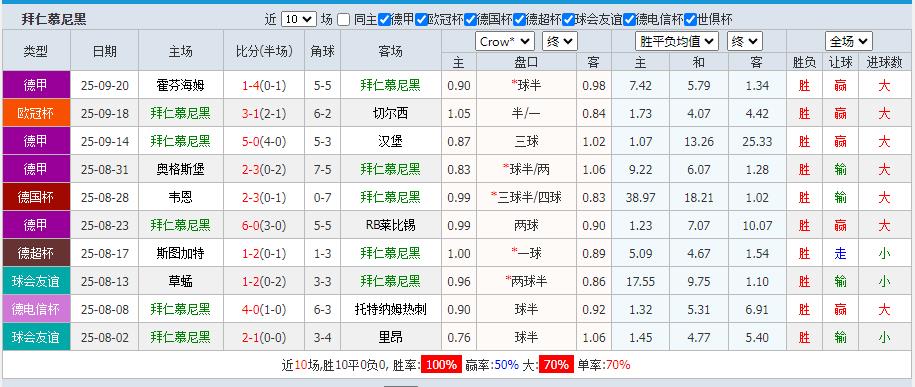Image resolution: width=915 pixels, height=387 pixels.
Task: Select the 拜仁慕尼黑 team title heading
Action: point(54,19)
